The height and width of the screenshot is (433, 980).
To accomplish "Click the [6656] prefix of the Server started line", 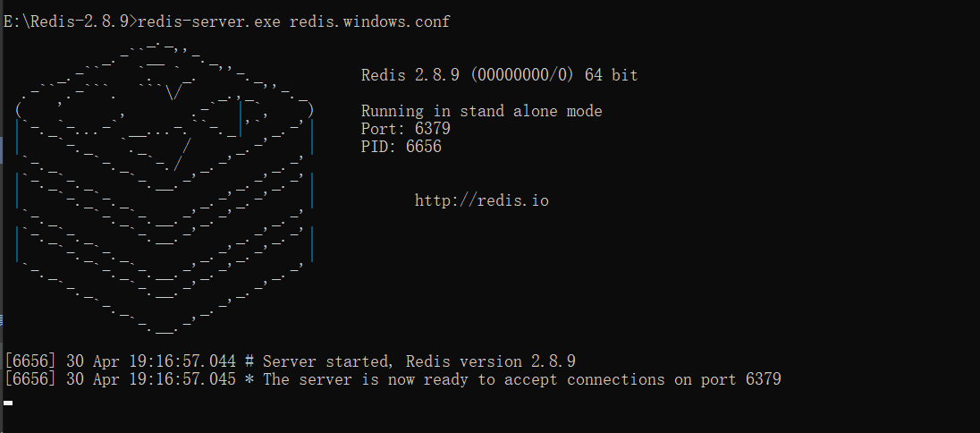I will pyautogui.click(x=30, y=361).
